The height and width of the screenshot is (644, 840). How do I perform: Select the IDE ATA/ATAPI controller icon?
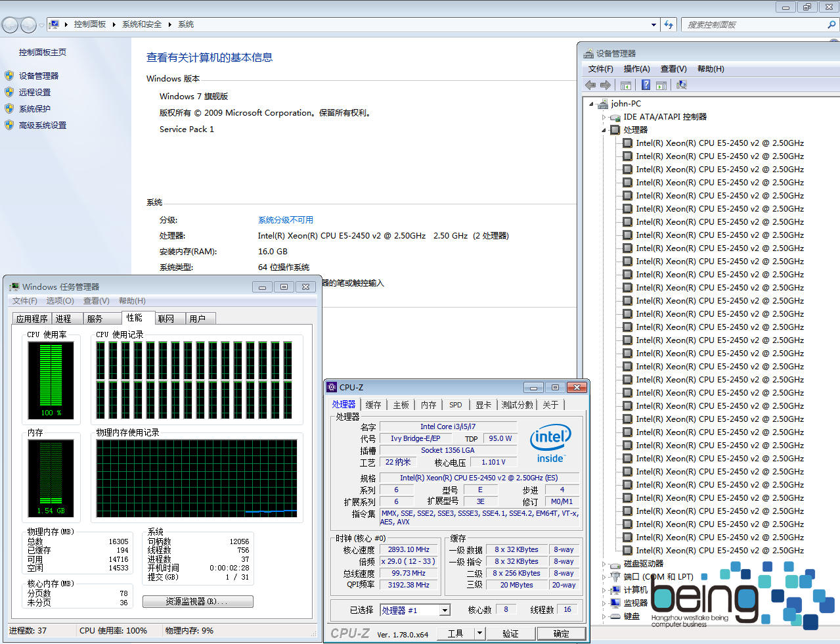tap(615, 117)
